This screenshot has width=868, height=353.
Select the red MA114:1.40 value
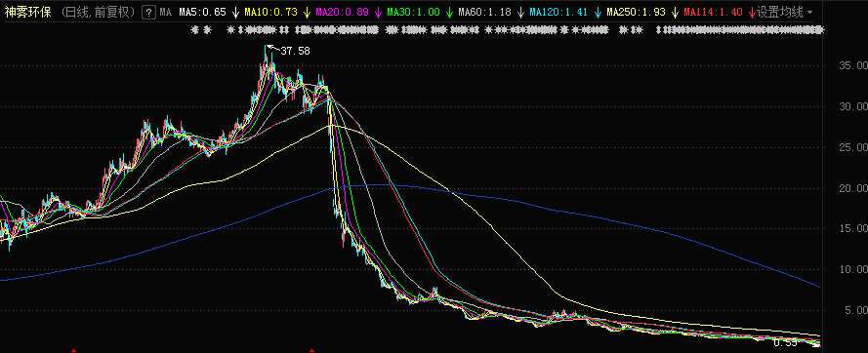pos(713,12)
